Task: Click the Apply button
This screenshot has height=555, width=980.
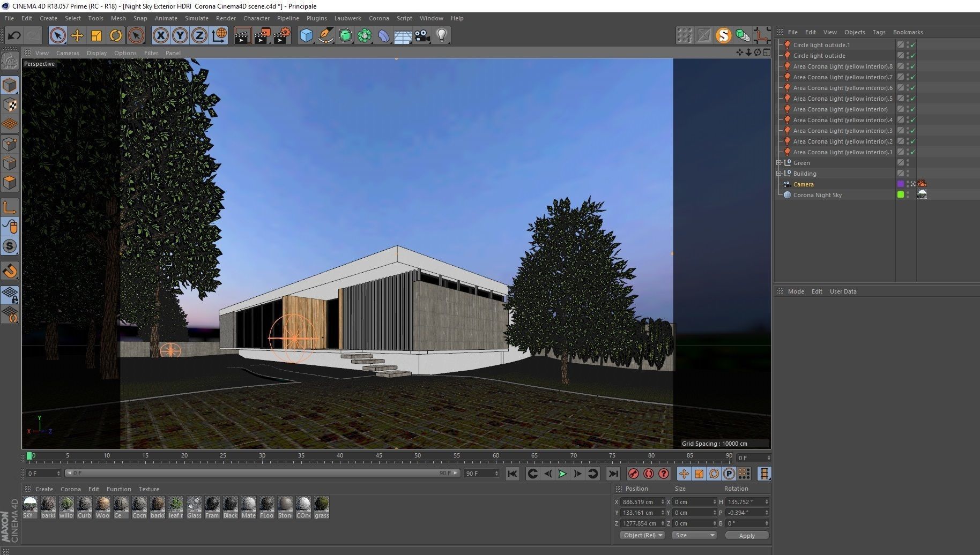Action: 747,535
